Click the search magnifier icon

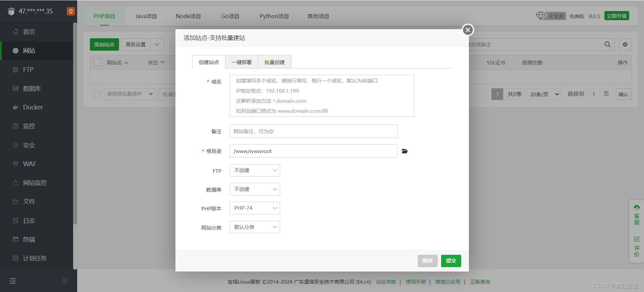tap(607, 44)
